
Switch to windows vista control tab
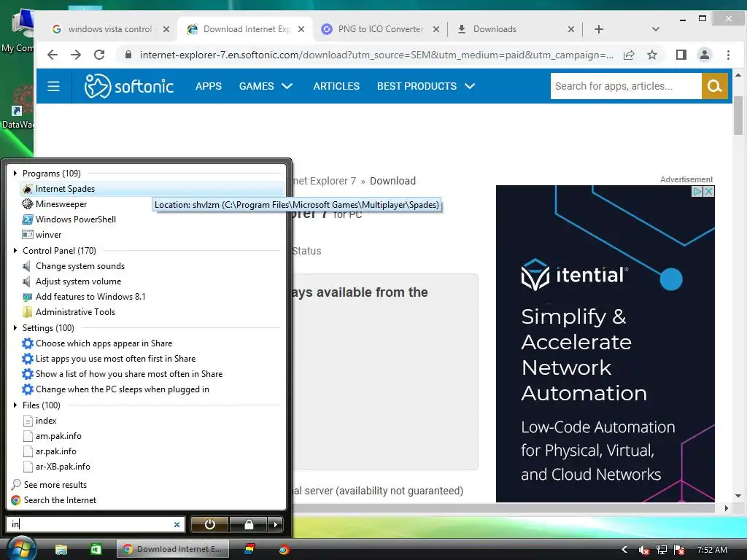(109, 29)
